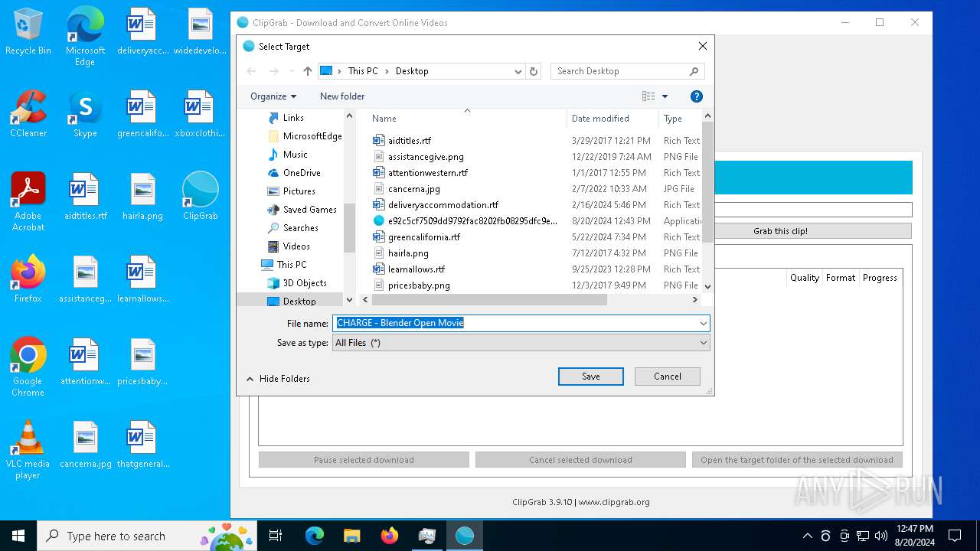Click Windows Start button

pyautogui.click(x=18, y=536)
